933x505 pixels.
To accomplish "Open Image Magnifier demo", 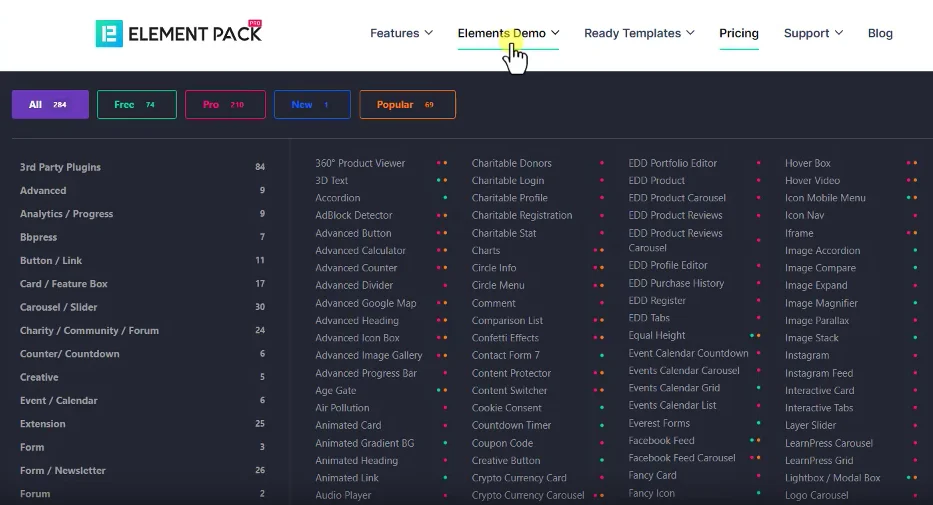I will [821, 303].
